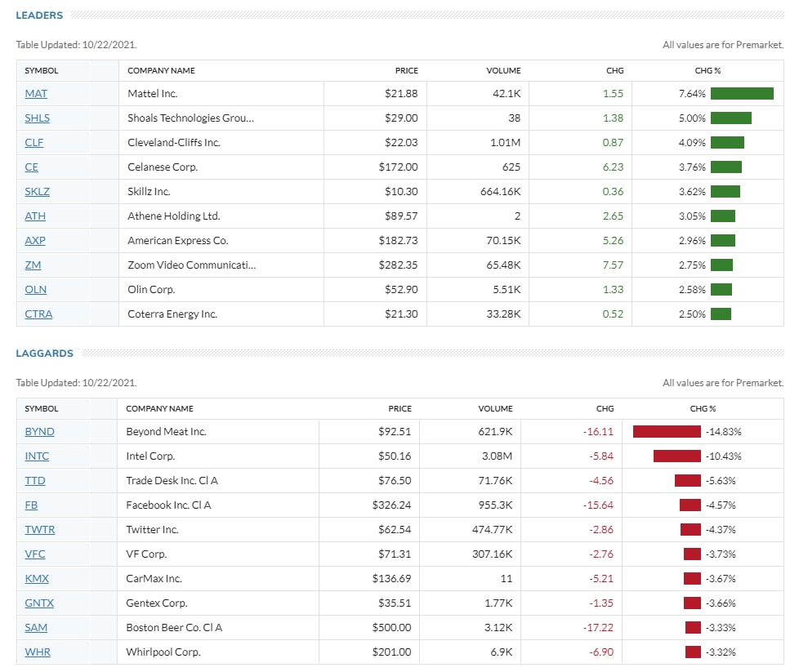Open the OLN ticker link
Viewport: 799px width, 672px height.
click(x=36, y=289)
